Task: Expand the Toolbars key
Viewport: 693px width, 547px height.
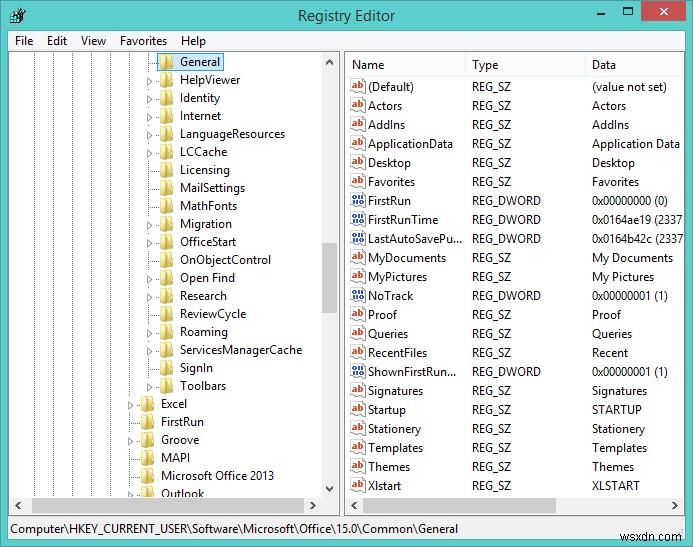Action: (x=149, y=387)
